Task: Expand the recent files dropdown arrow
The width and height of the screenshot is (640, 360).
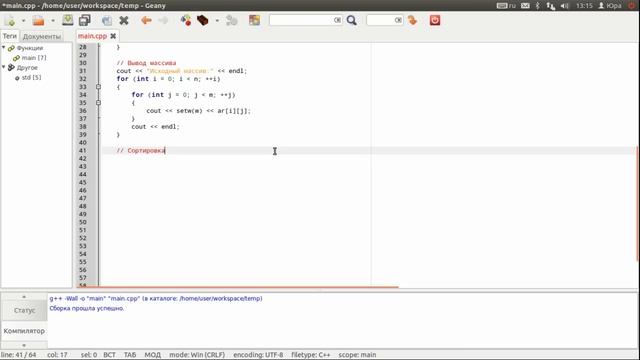Action: point(53,20)
